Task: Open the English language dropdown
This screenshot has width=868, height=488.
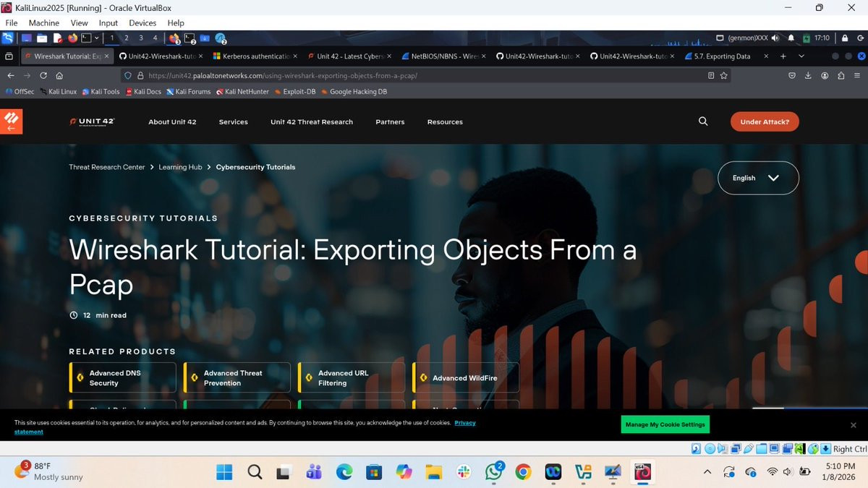Action: click(x=758, y=178)
